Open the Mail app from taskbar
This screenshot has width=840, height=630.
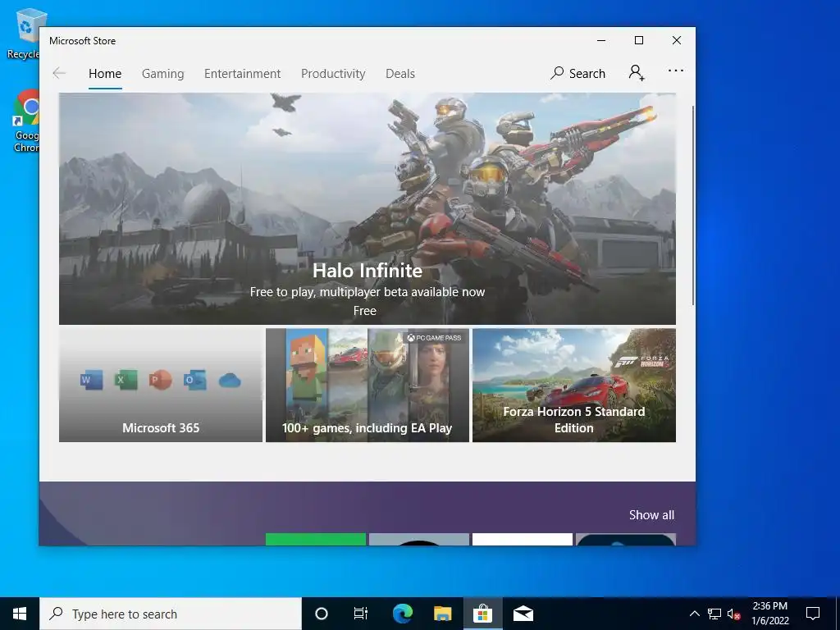coord(523,614)
